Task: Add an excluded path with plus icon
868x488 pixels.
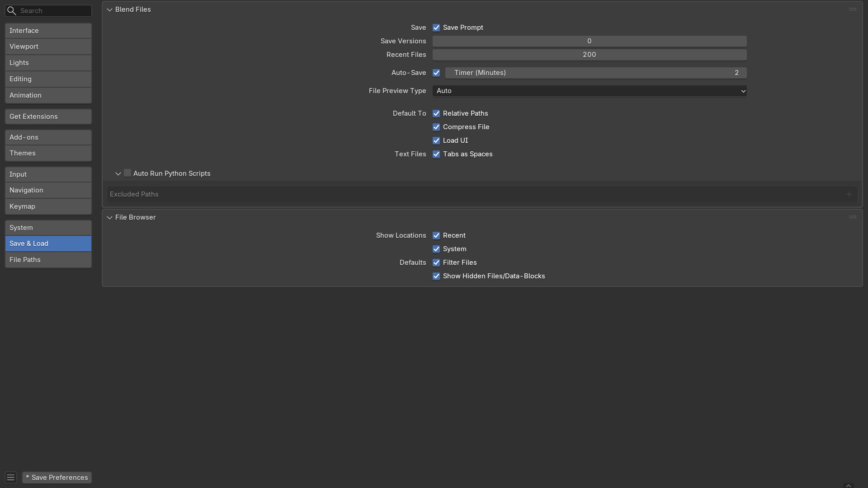Action: click(849, 194)
